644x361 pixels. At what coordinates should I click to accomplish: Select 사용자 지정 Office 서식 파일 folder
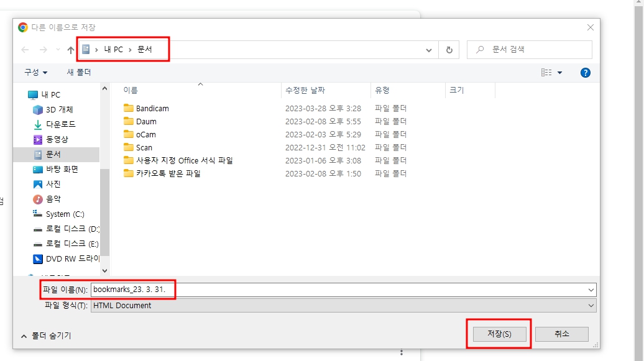coord(178,160)
